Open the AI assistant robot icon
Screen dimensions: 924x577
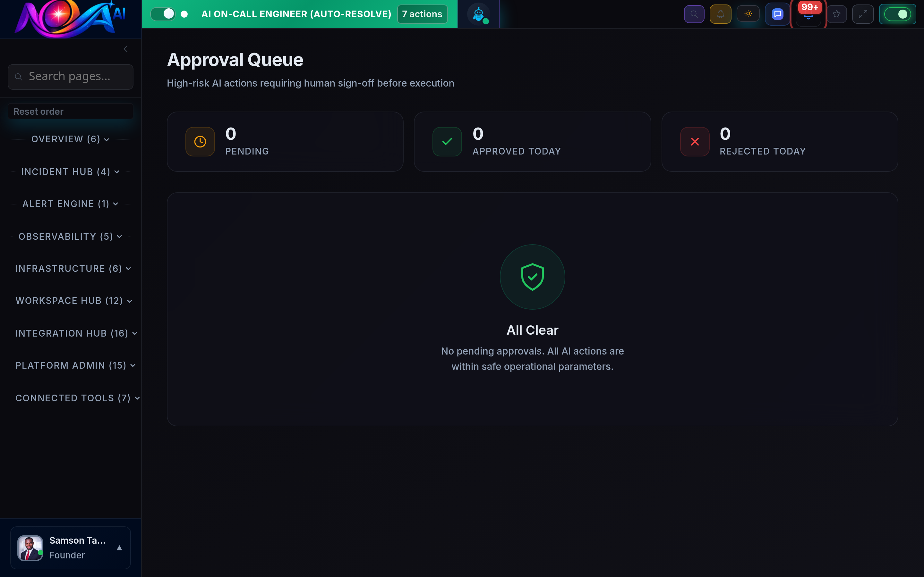pos(478,14)
